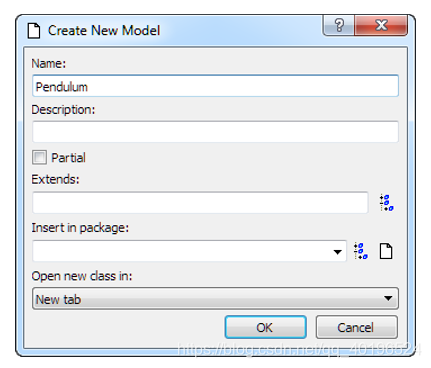431x368 pixels.
Task: Click new package page icon
Action: click(x=386, y=251)
